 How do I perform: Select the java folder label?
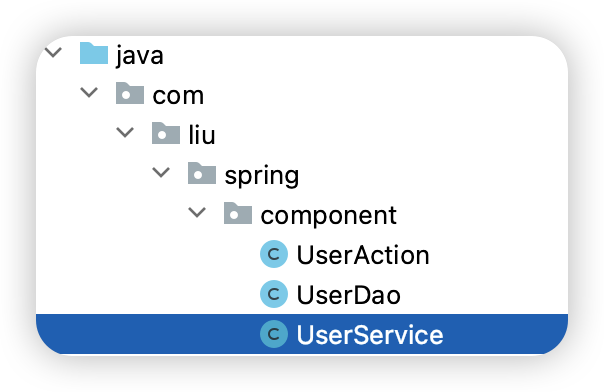tap(139, 56)
